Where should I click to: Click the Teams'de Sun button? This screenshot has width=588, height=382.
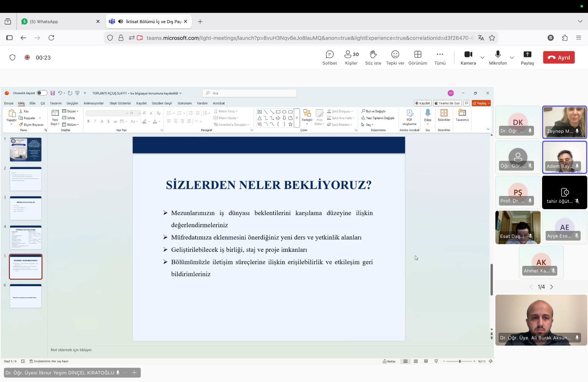pos(447,103)
